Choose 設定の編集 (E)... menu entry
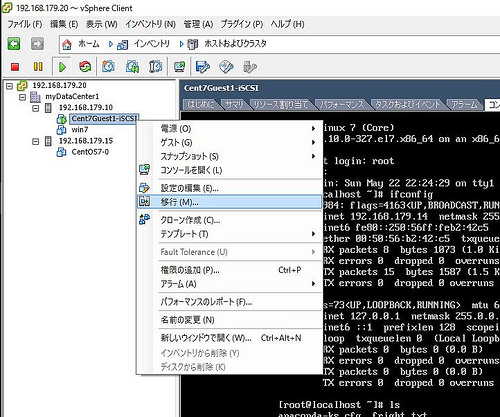The width and height of the screenshot is (500, 417). pyautogui.click(x=229, y=188)
